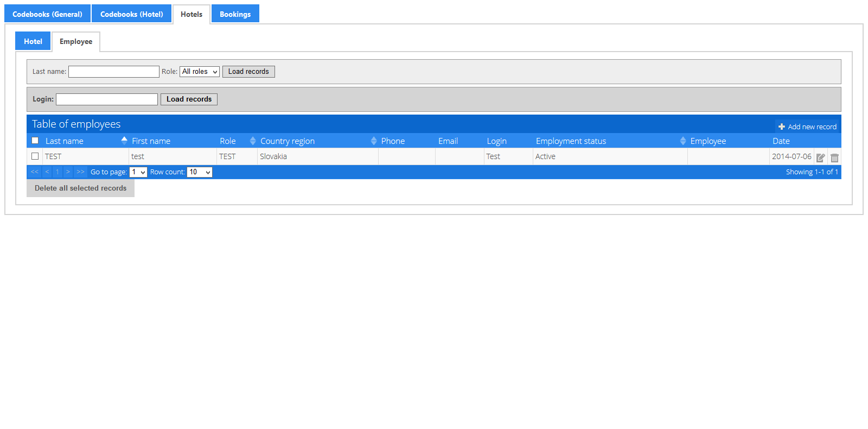Click the Phone column header

pyautogui.click(x=393, y=141)
